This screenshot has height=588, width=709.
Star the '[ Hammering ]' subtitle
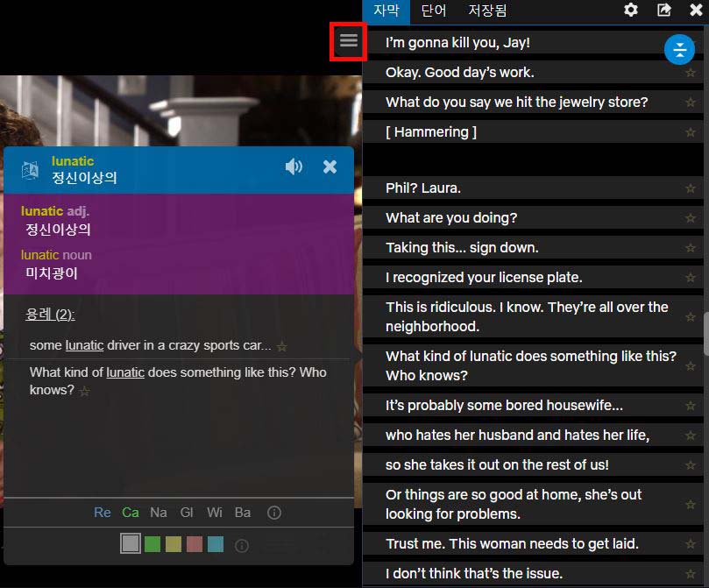point(690,132)
